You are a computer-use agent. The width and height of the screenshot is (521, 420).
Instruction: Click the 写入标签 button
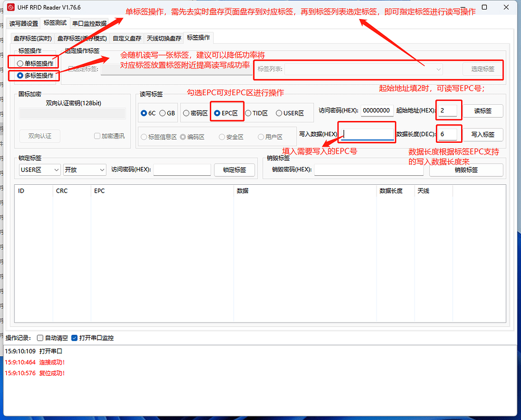(x=482, y=134)
